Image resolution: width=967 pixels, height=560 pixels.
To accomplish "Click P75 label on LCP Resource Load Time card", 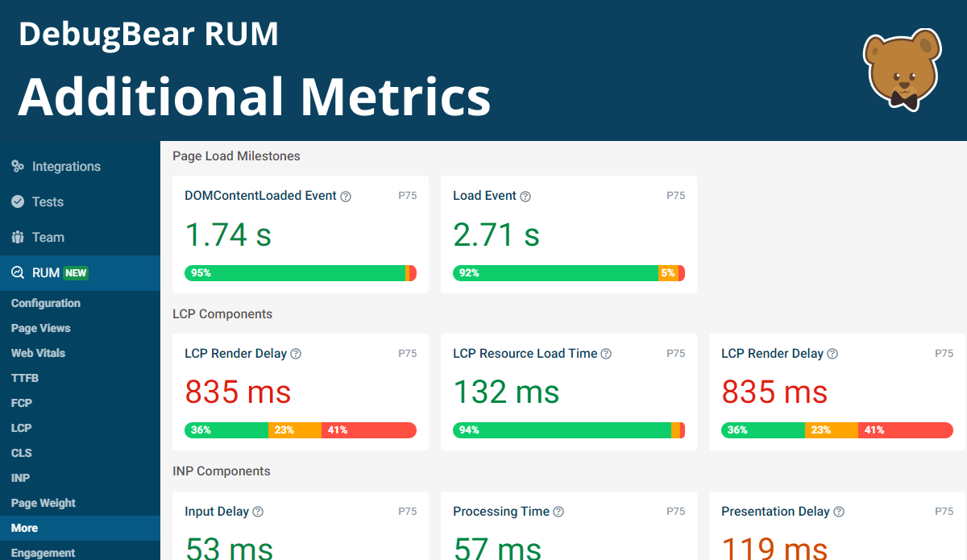I will (676, 353).
